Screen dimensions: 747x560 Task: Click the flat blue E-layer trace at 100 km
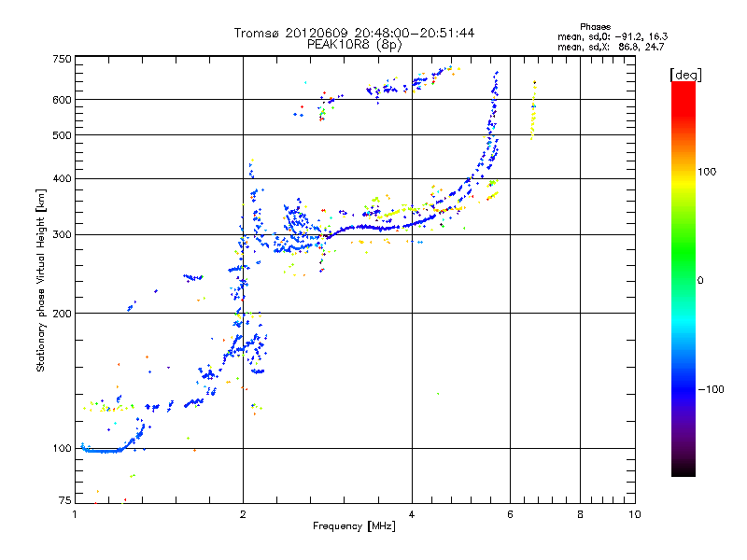click(103, 451)
